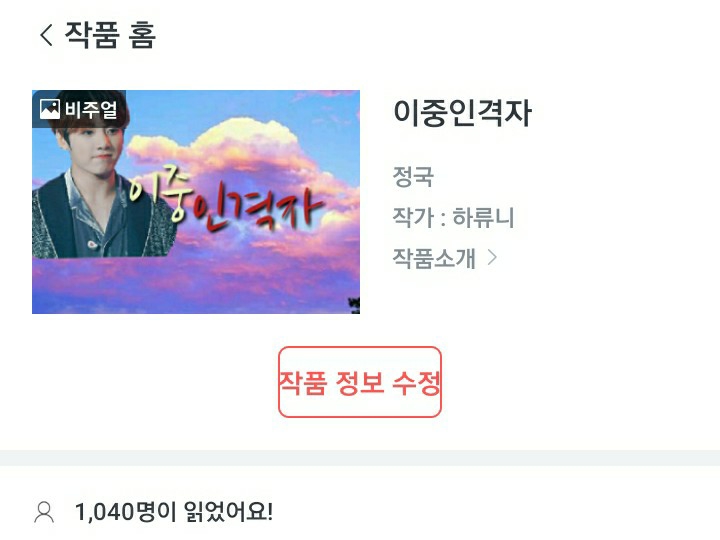Click the picture icon in 비주얼 badge
This screenshot has width=720, height=540.
point(50,109)
